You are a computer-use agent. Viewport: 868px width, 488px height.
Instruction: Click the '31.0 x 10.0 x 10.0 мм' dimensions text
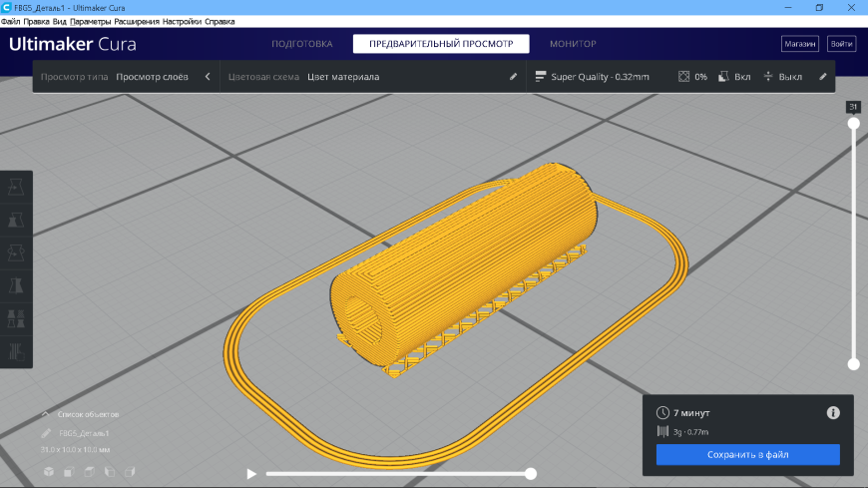(x=75, y=450)
